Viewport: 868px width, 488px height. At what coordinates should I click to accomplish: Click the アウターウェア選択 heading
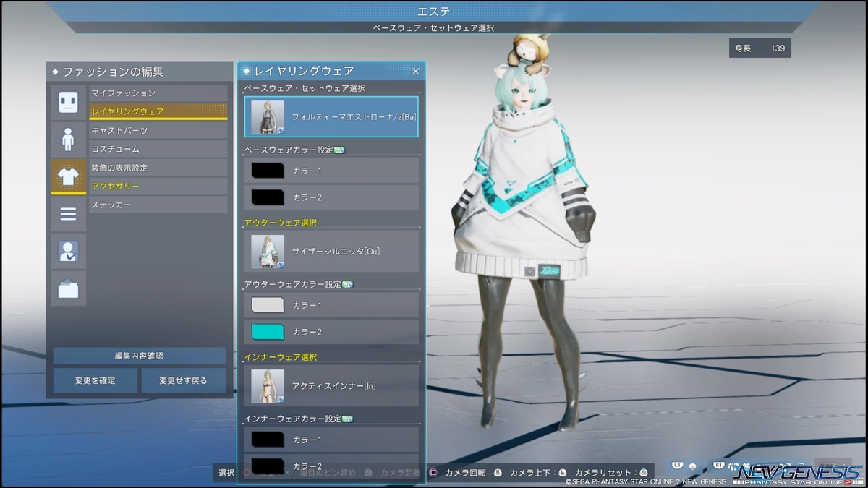(281, 222)
